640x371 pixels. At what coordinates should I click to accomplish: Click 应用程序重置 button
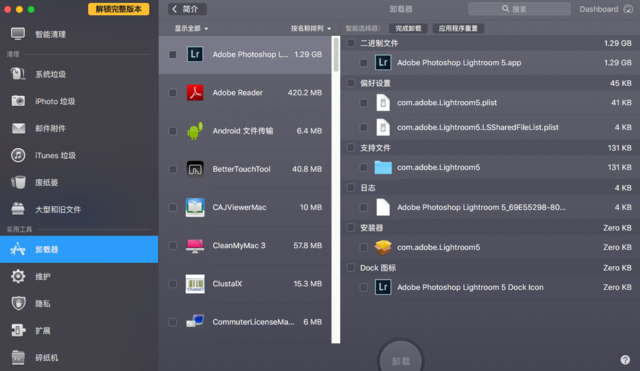[x=458, y=28]
